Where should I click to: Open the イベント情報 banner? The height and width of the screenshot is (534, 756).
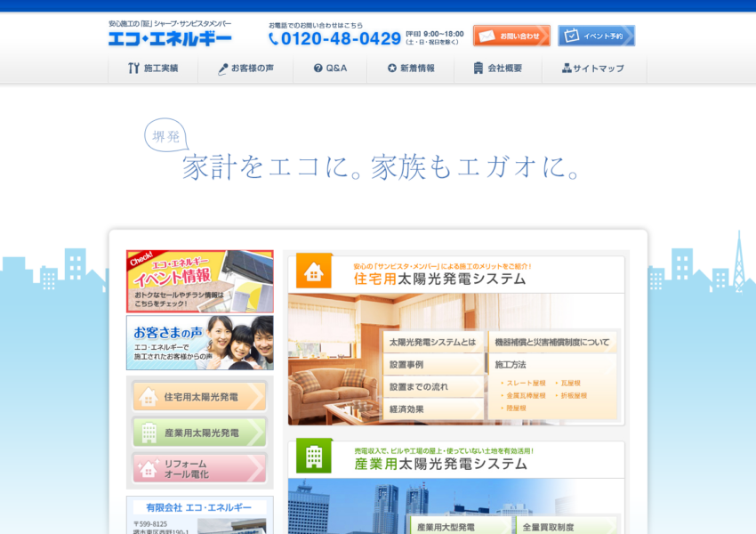199,280
